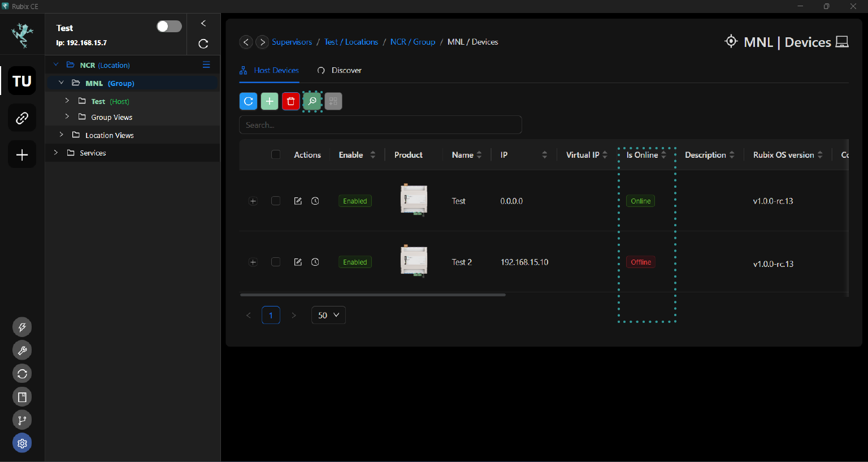Switch to Host Devices tab
This screenshot has height=462, width=868.
pos(269,70)
